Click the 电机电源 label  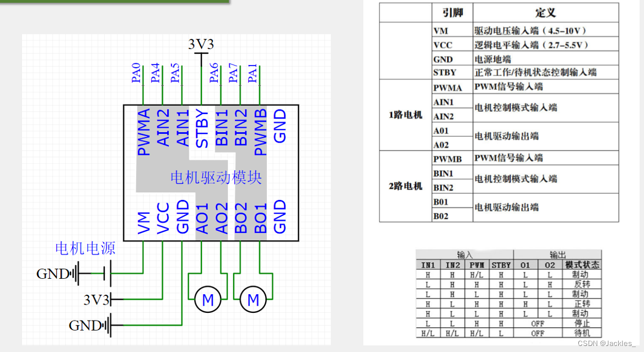[85, 248]
